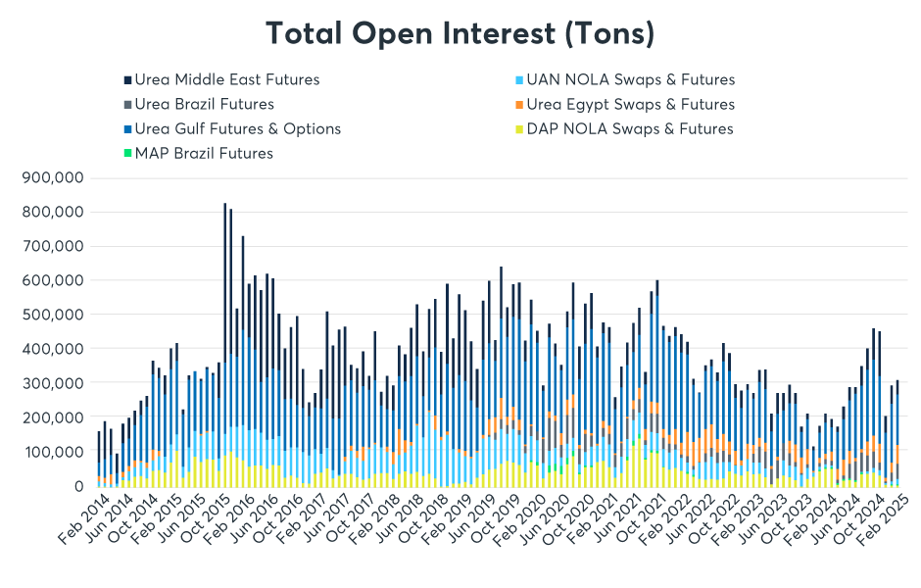Select the Urea Egypt Swaps & Futures label
The height and width of the screenshot is (588, 921).
tap(631, 105)
